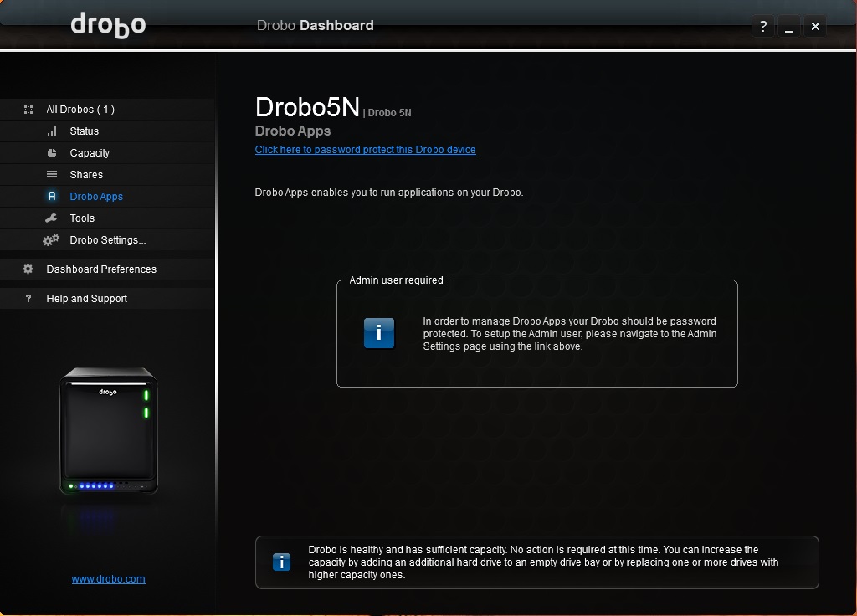The width and height of the screenshot is (857, 616).
Task: Click the Drobo Settings gears icon
Action: click(51, 240)
